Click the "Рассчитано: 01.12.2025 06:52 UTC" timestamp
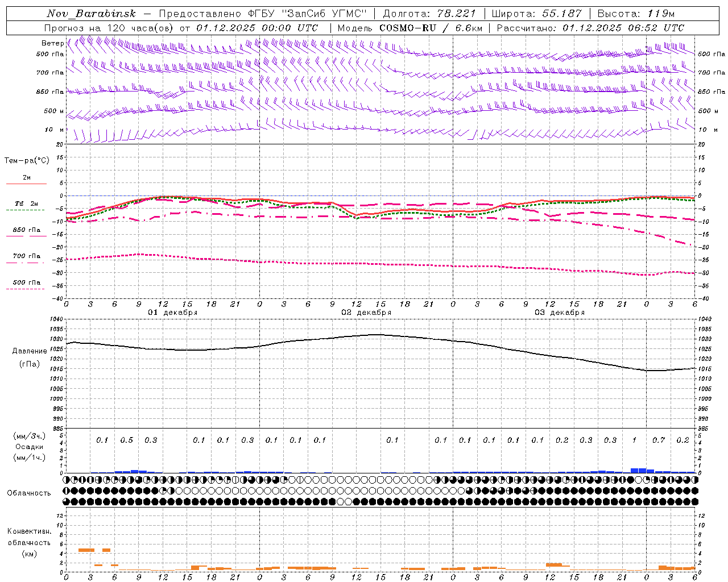The width and height of the screenshot is (728, 582). 590,28
